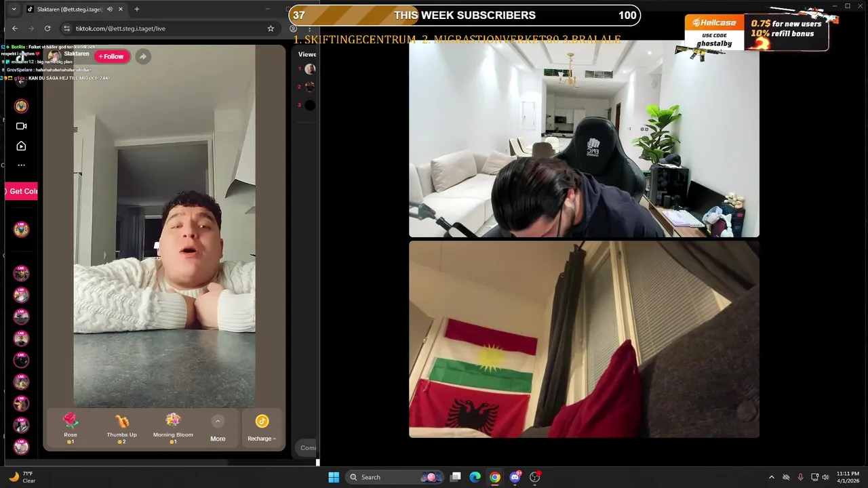Open the video play icon in TikTok sidebar
The height and width of the screenshot is (488, 868).
click(21, 146)
